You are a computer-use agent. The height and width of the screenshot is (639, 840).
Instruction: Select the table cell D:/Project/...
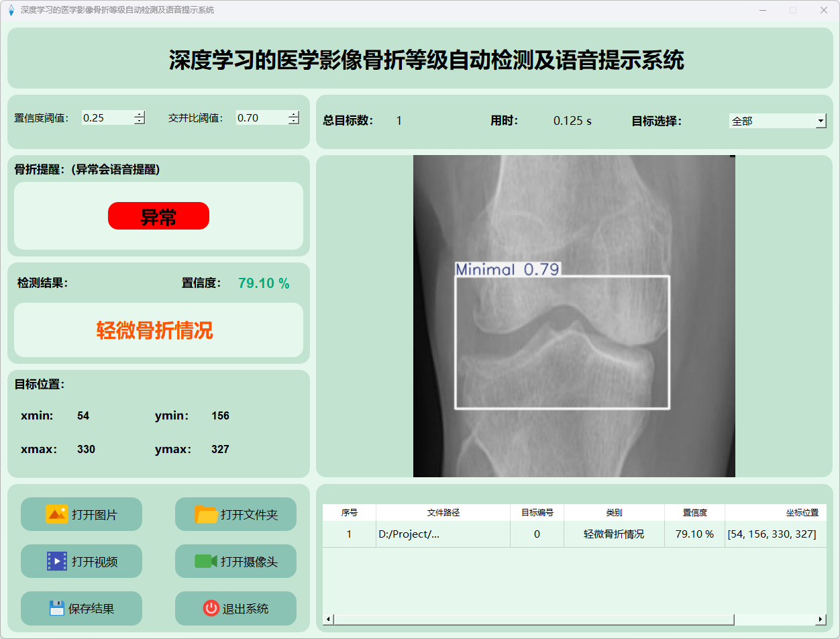[x=443, y=534]
